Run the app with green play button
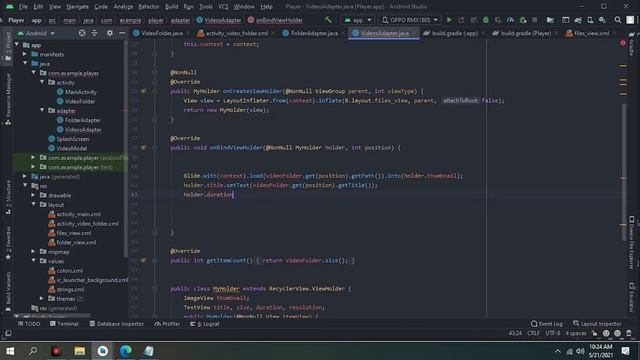 [449, 20]
